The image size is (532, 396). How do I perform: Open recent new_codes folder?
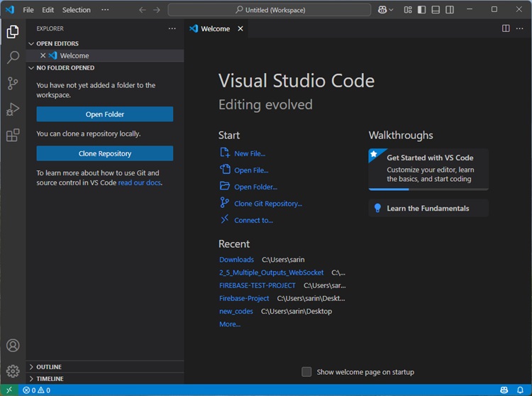pyautogui.click(x=236, y=311)
